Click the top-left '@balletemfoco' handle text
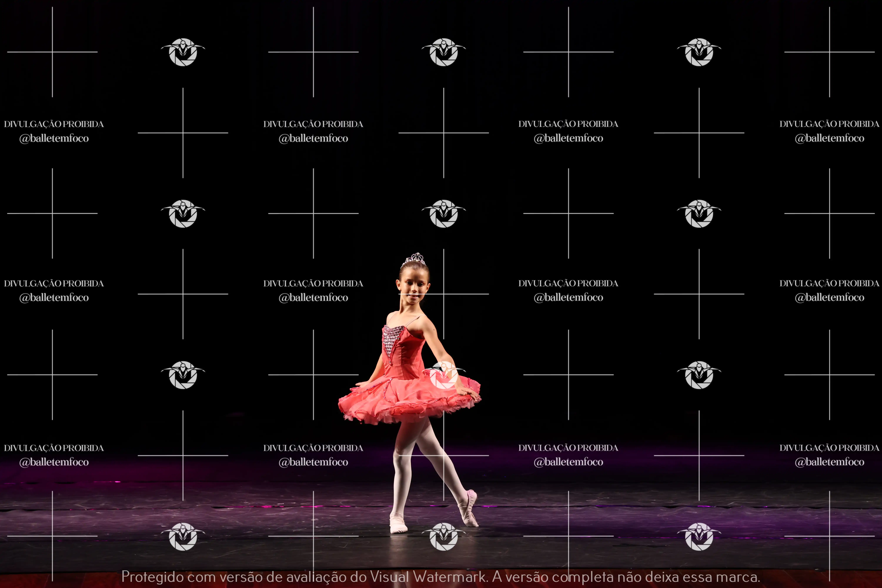 pyautogui.click(x=54, y=138)
